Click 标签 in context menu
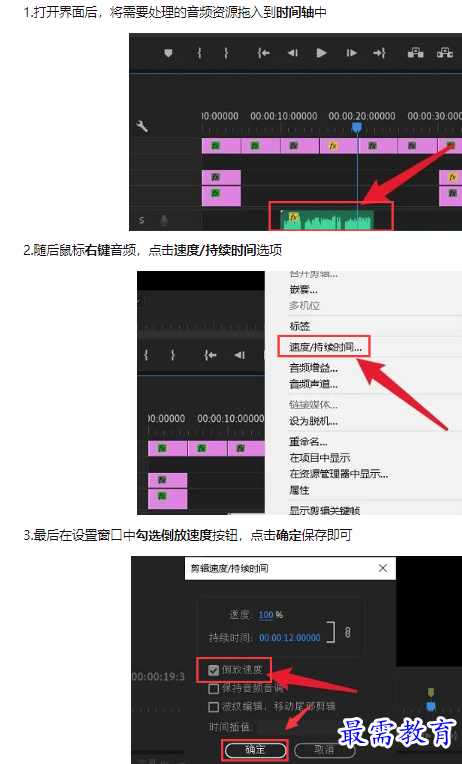This screenshot has width=462, height=764. (300, 326)
